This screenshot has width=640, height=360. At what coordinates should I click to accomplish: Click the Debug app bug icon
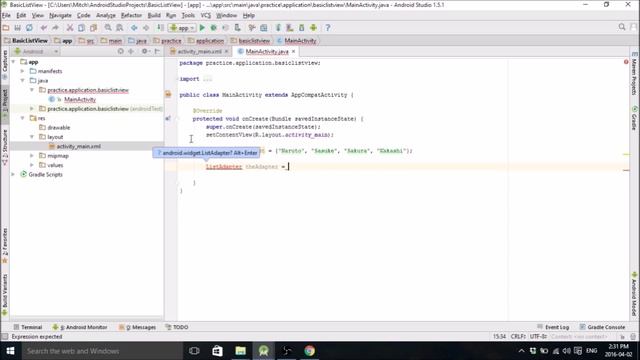(x=213, y=28)
